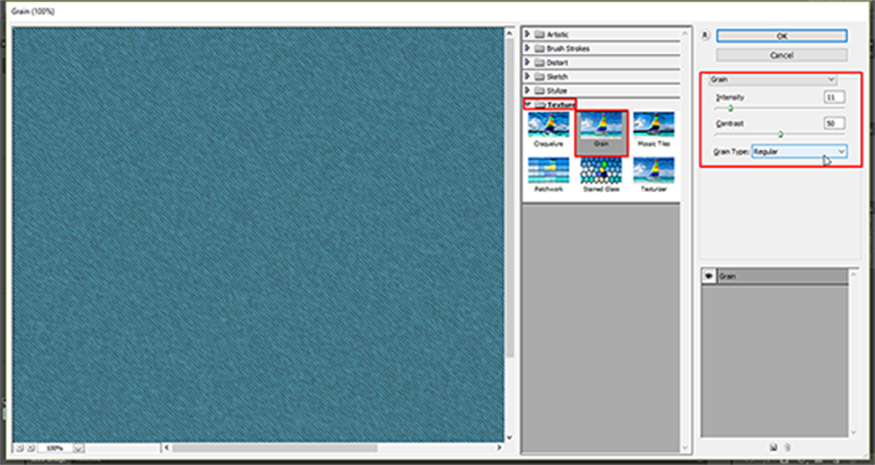The image size is (875, 465).
Task: Click the delete effect layer trash icon
Action: click(x=787, y=447)
